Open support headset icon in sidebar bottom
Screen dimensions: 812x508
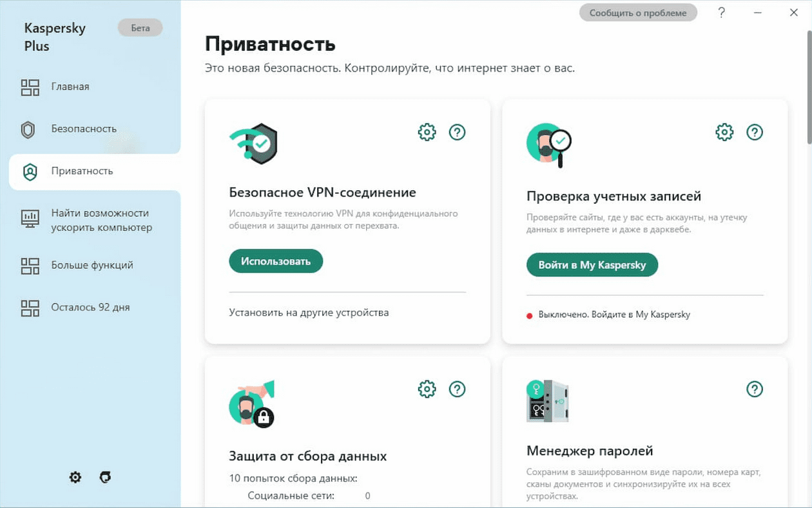(x=106, y=477)
